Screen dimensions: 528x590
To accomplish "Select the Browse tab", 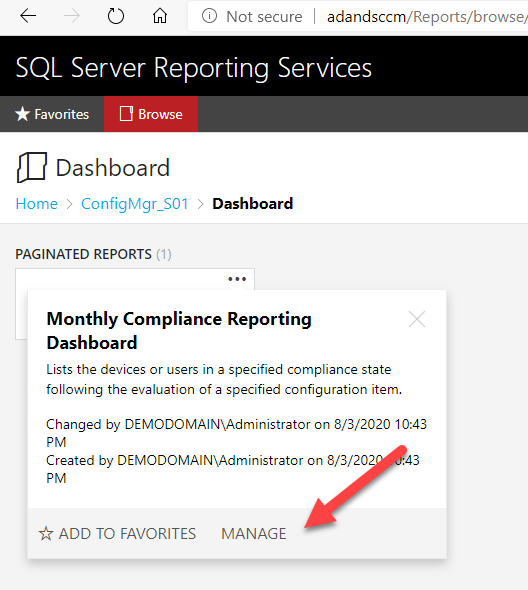I will tap(151, 114).
